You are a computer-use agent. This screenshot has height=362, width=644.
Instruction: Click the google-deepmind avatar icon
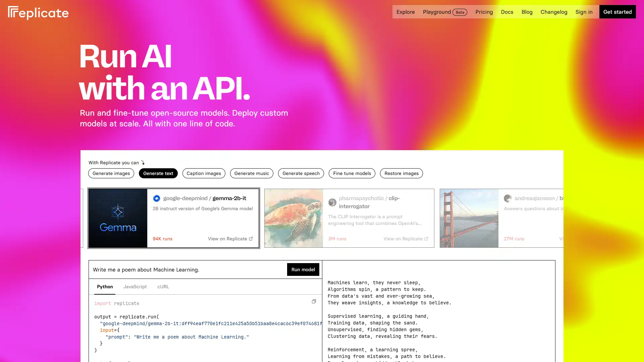157,198
